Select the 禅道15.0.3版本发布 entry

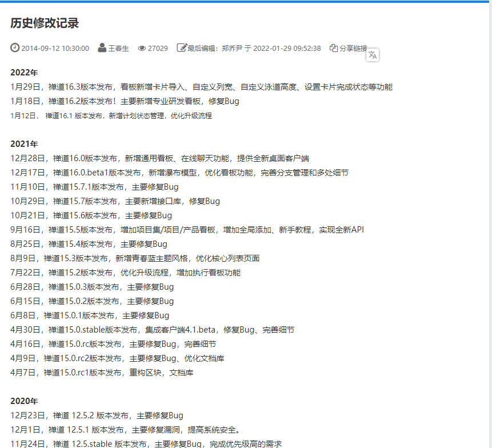[92, 287]
